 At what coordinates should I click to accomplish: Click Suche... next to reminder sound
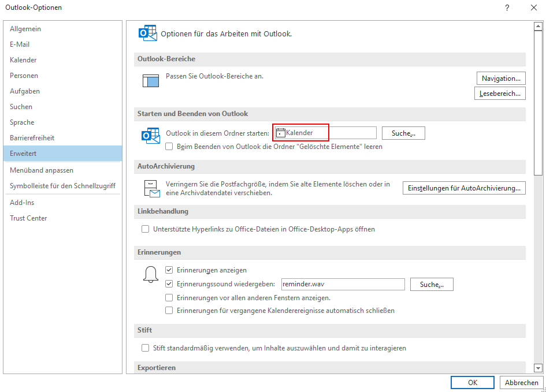tap(432, 284)
